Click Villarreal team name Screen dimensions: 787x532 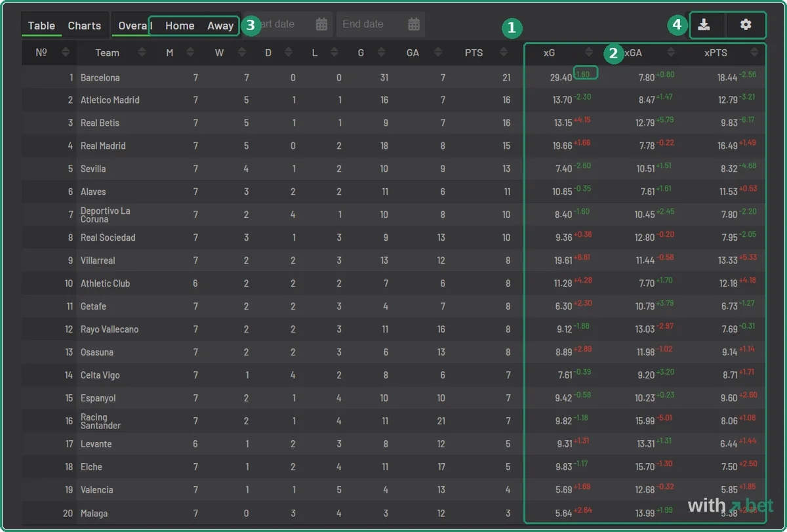click(98, 260)
